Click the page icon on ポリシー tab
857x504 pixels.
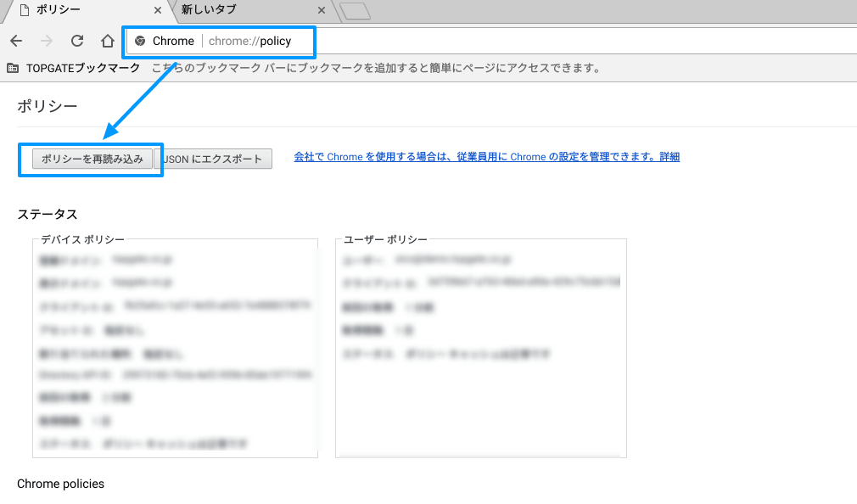tap(24, 10)
